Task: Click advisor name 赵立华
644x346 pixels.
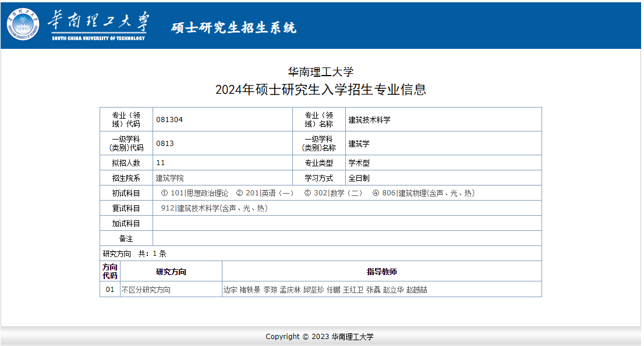Action: pos(394,290)
